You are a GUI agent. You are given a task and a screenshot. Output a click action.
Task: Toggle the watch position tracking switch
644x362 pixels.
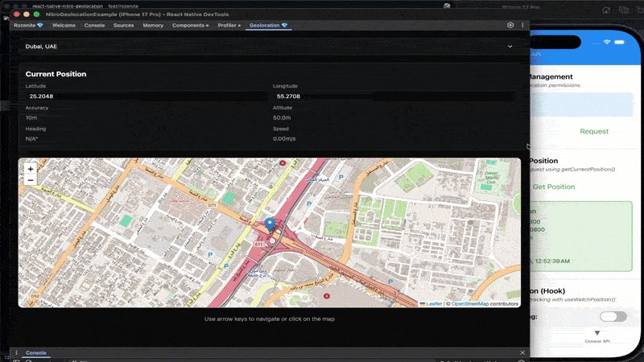click(613, 316)
